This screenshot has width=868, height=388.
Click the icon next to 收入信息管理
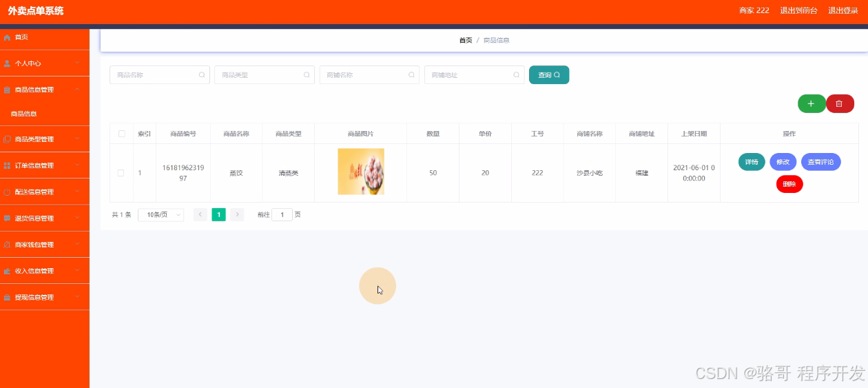7,271
